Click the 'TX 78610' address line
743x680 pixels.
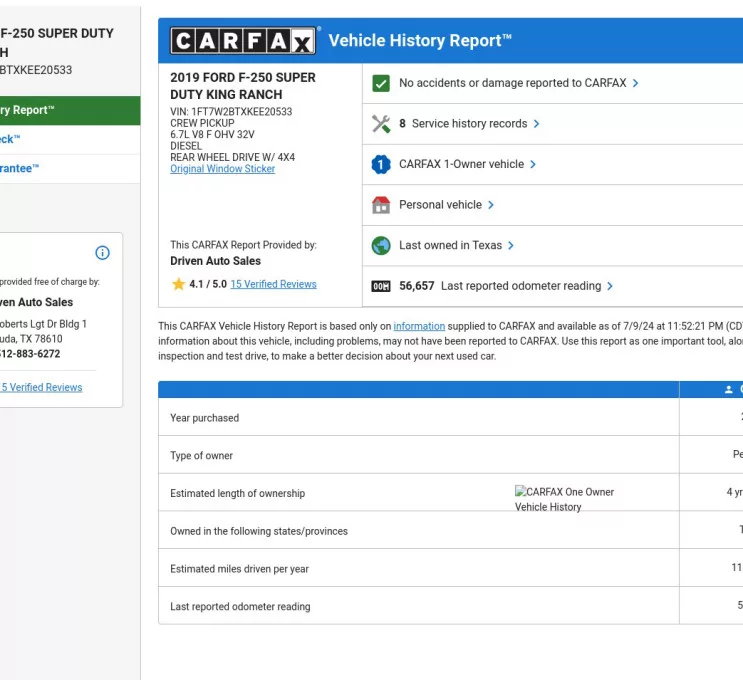click(x=31, y=339)
